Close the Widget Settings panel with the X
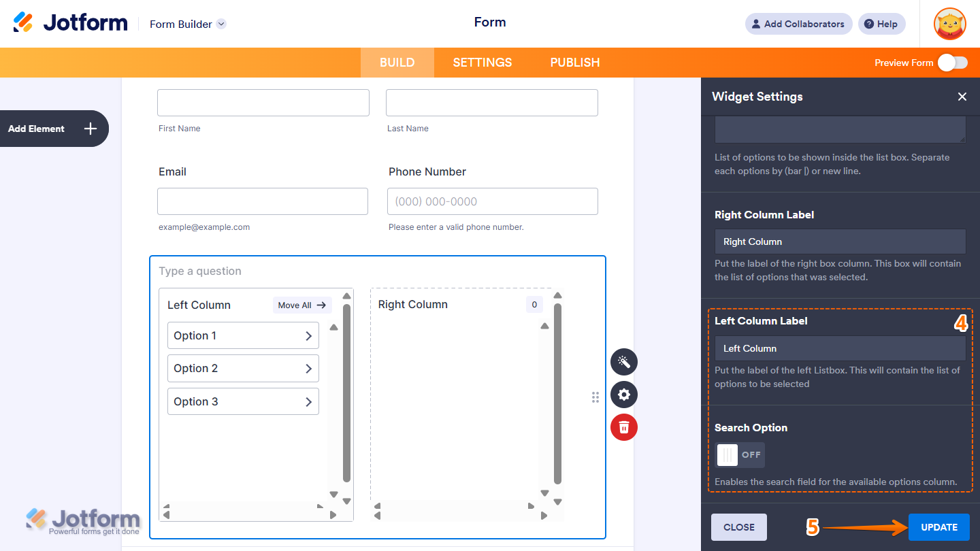The image size is (980, 551). pos(962,97)
